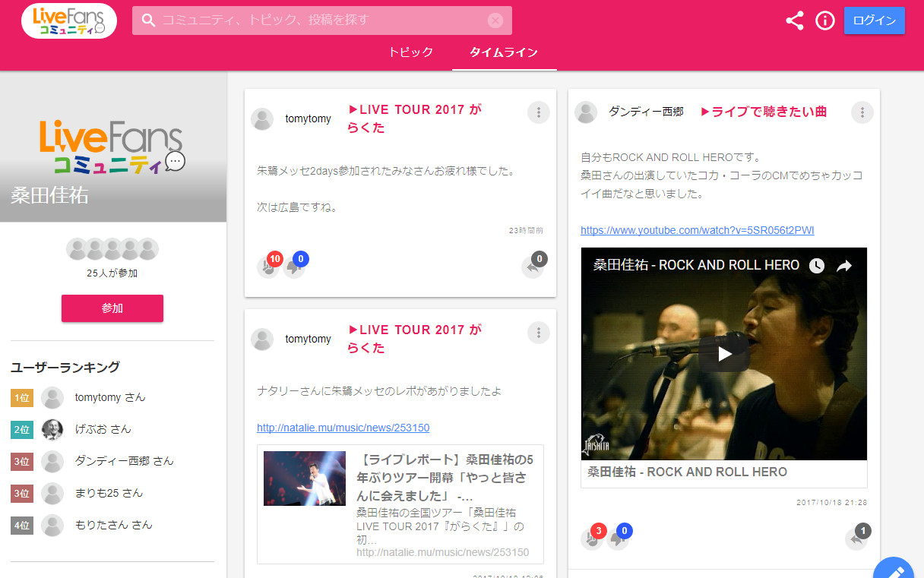The image size is (924, 578).
Task: Click the 2位 rank badge
Action: [x=22, y=429]
